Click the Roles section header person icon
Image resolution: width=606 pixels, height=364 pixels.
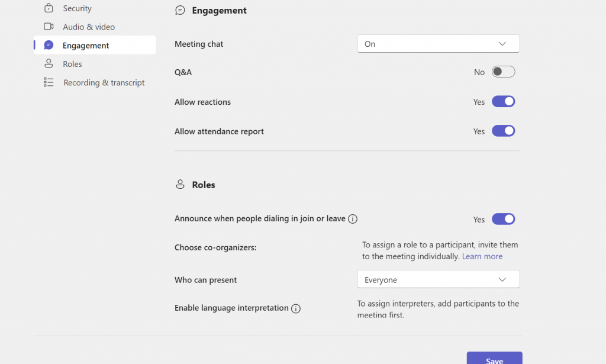pyautogui.click(x=180, y=185)
